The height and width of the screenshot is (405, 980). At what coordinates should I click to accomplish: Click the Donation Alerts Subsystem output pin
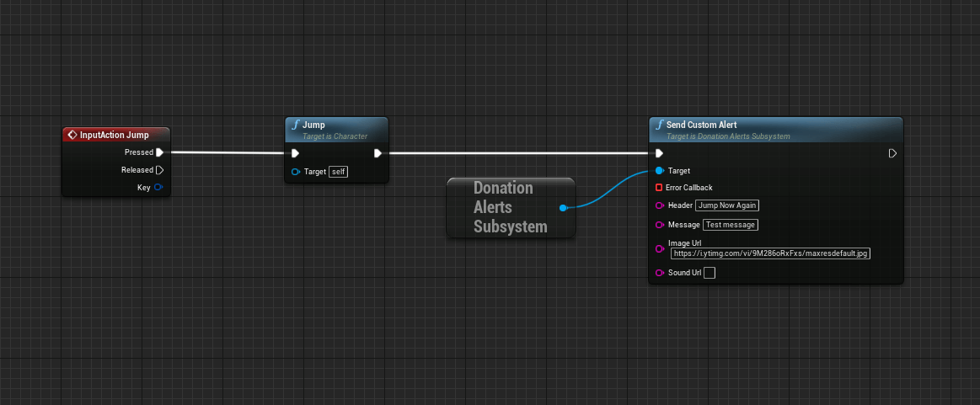(x=563, y=207)
